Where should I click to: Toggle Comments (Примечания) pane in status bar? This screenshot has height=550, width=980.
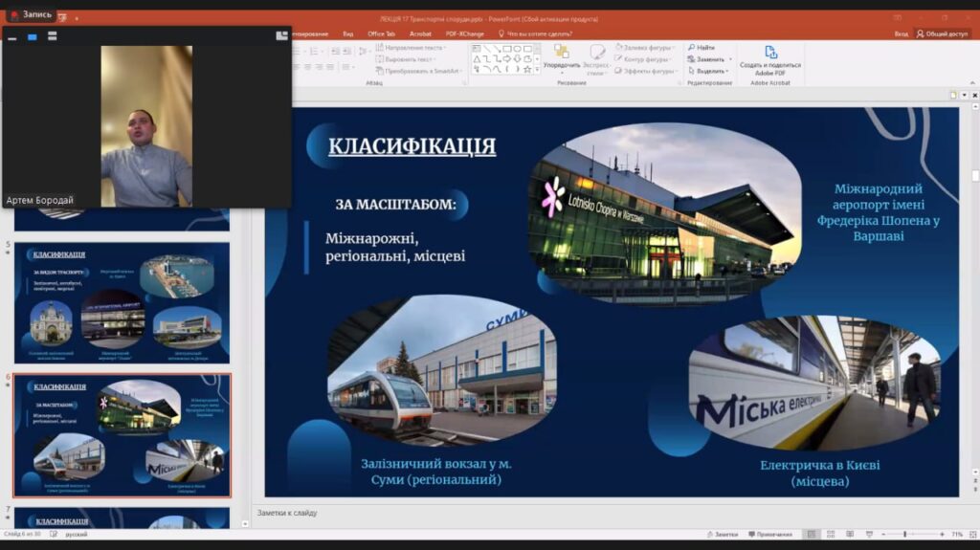tap(772, 535)
